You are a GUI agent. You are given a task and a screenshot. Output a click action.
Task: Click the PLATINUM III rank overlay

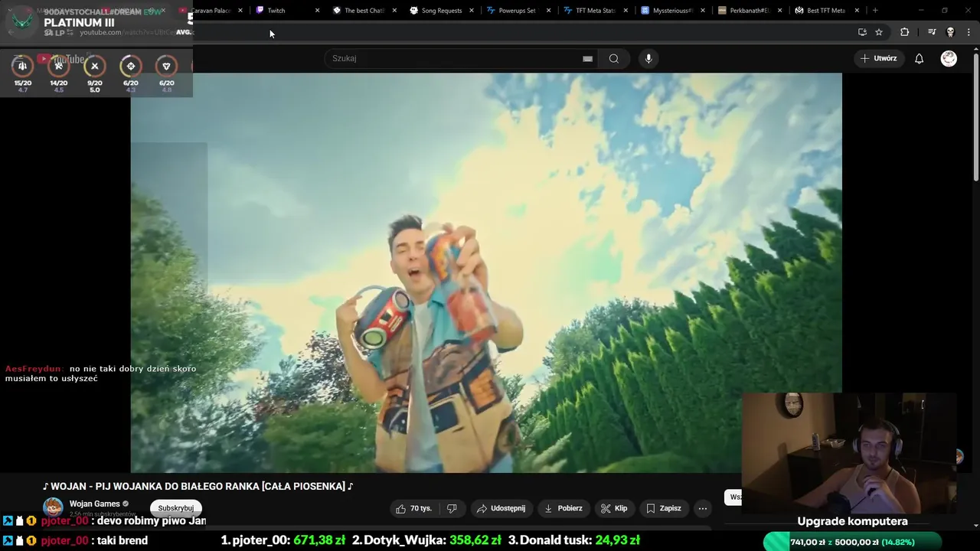(x=79, y=23)
